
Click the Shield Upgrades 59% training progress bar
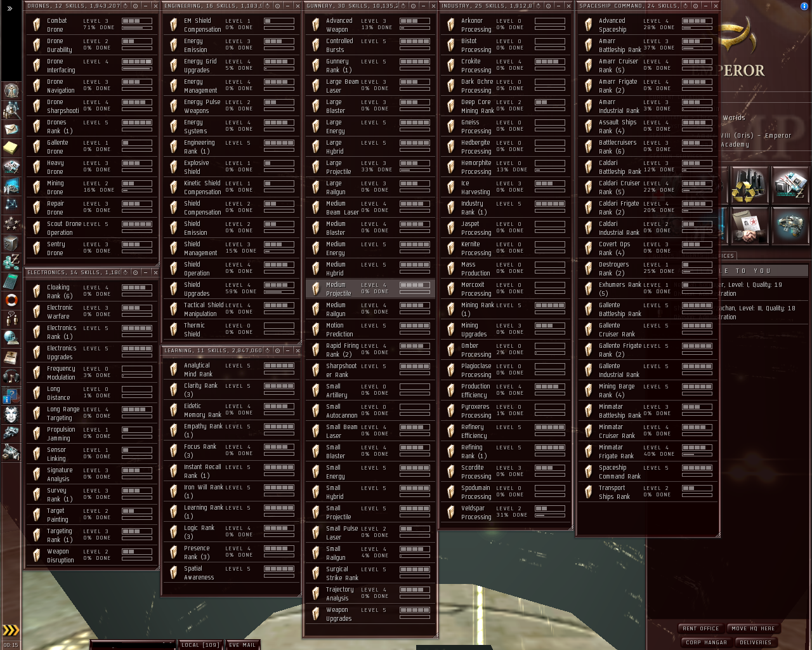coord(278,292)
